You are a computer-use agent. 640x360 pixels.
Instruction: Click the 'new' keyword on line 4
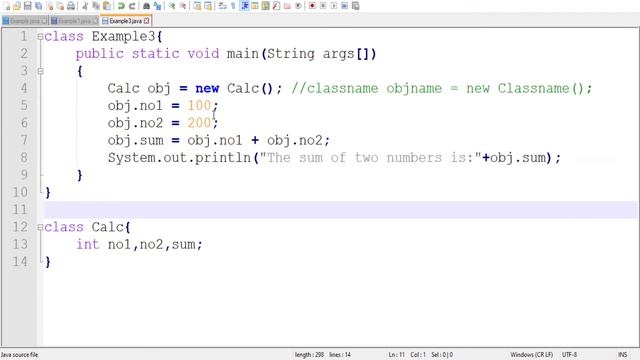point(207,88)
